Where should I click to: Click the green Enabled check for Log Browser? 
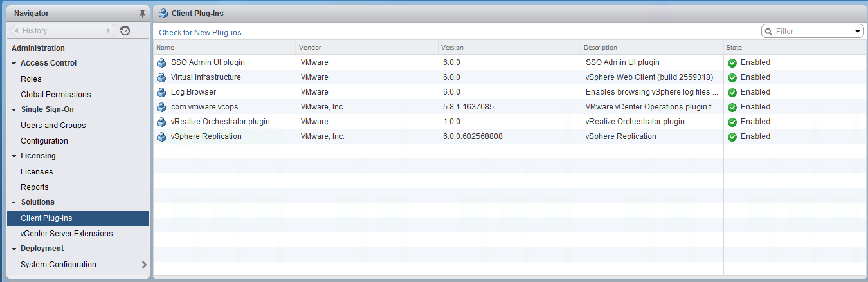[x=732, y=93]
